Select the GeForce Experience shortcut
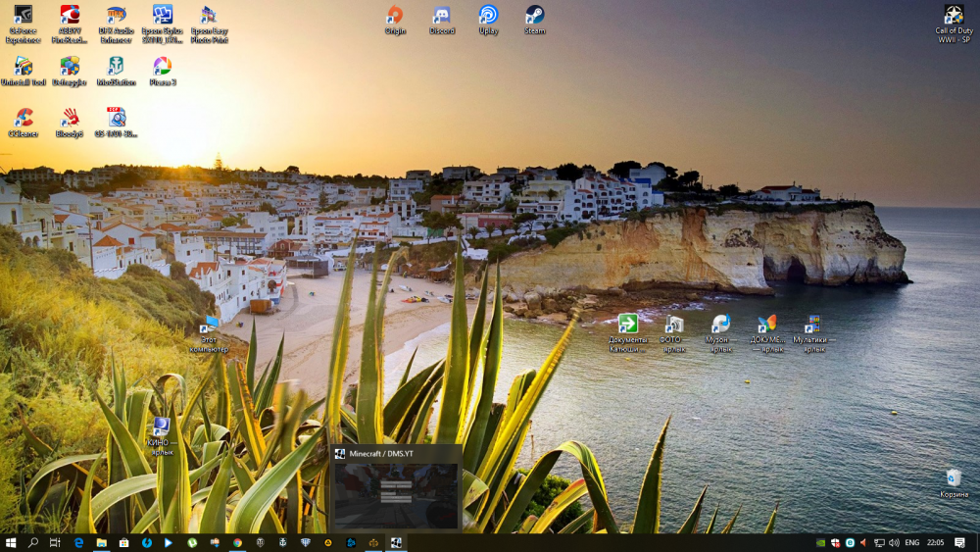 click(x=24, y=16)
